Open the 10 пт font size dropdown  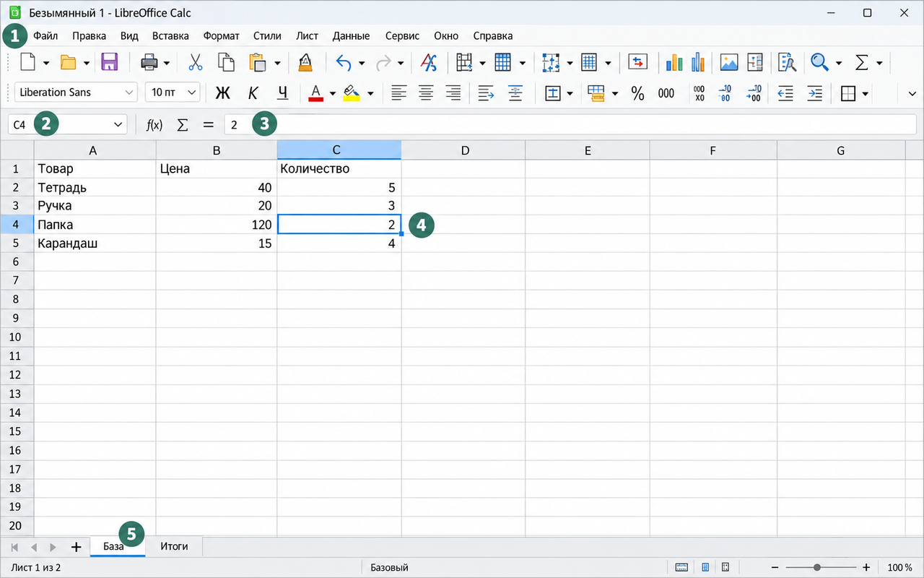(192, 92)
